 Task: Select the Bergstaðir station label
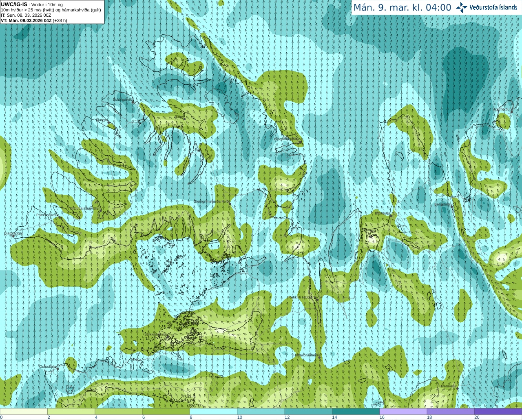click(442, 205)
